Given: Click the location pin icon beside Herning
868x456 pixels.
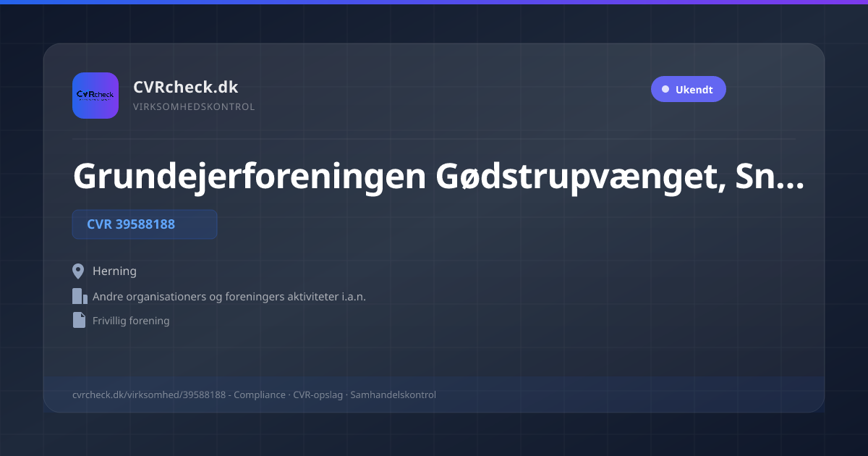Looking at the screenshot, I should click(x=79, y=271).
